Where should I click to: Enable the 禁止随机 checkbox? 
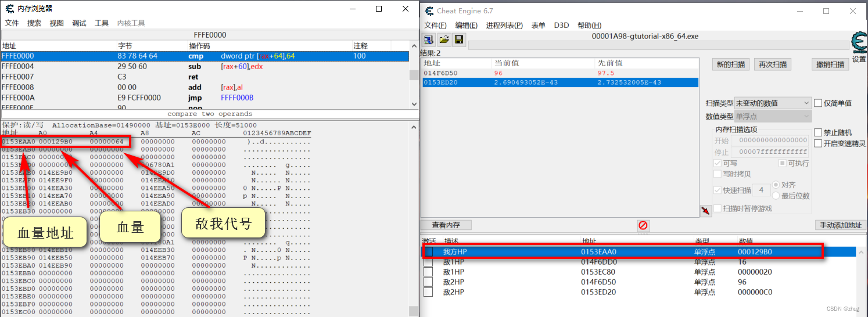pos(818,133)
